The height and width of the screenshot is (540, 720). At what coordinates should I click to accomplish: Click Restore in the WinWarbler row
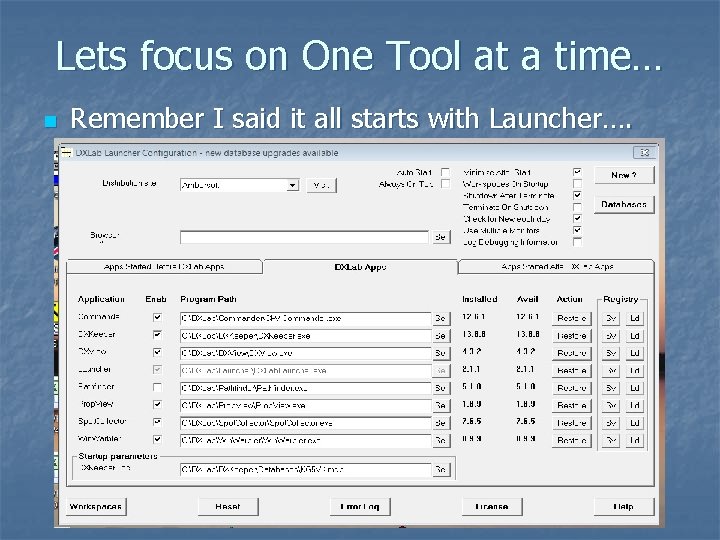[572, 440]
